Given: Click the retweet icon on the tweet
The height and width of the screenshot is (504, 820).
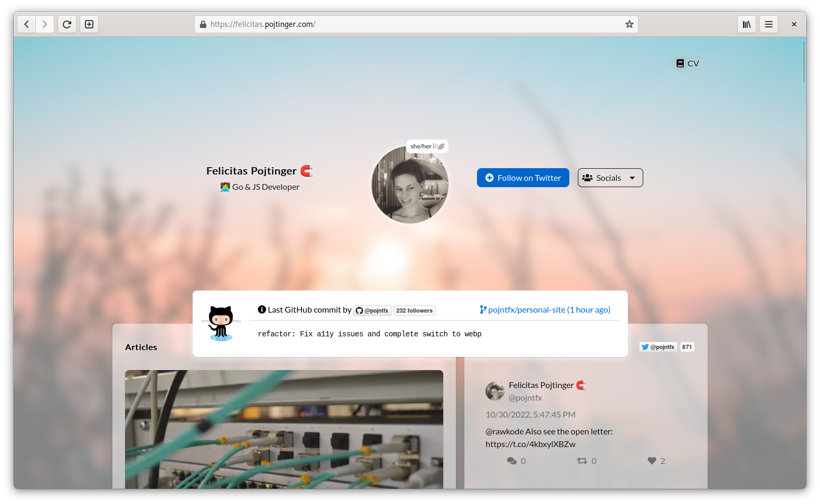Looking at the screenshot, I should click(x=582, y=461).
